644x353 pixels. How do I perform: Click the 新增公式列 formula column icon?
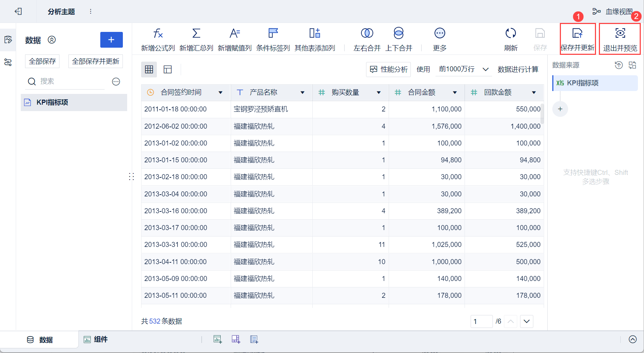(x=158, y=34)
